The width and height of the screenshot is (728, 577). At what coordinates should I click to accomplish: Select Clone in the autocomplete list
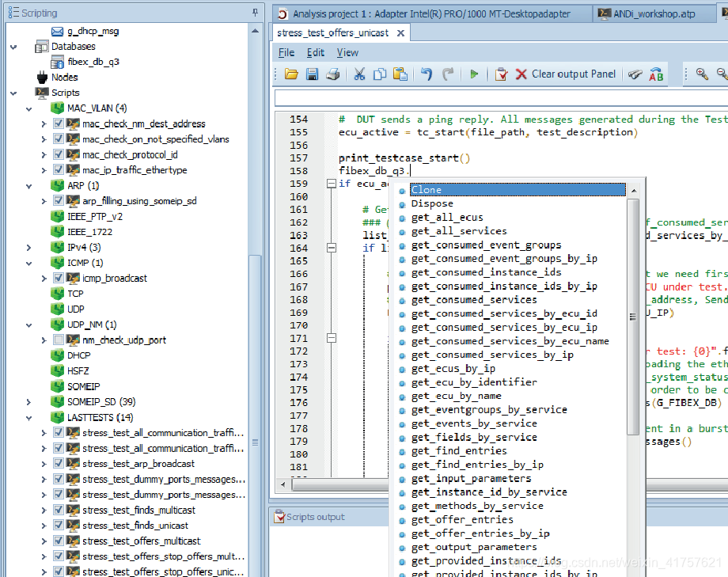(x=518, y=189)
